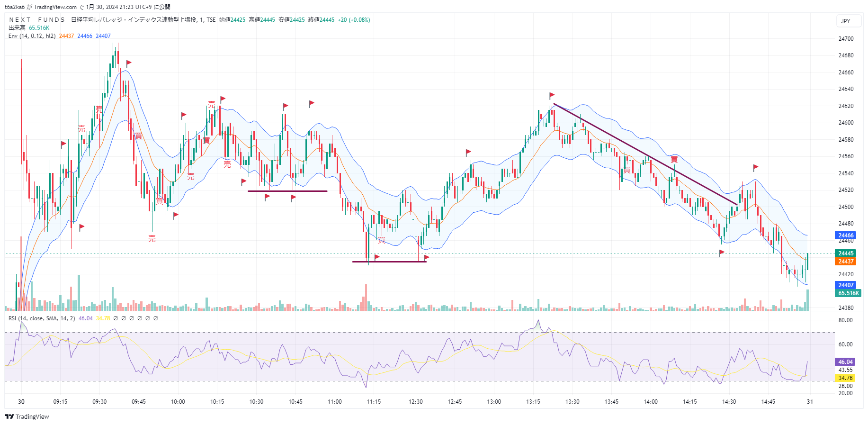868x425 pixels.
Task: Open the JPY currency selector
Action: point(846,21)
